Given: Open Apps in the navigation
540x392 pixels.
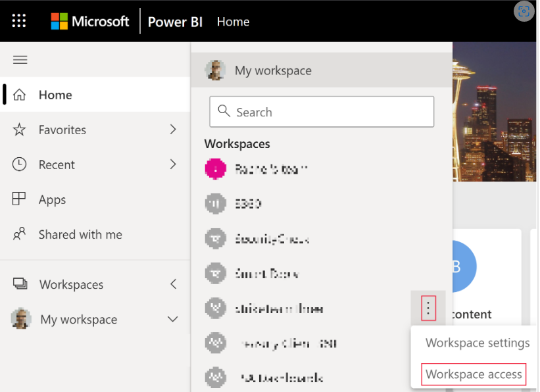Looking at the screenshot, I should 95,199.
